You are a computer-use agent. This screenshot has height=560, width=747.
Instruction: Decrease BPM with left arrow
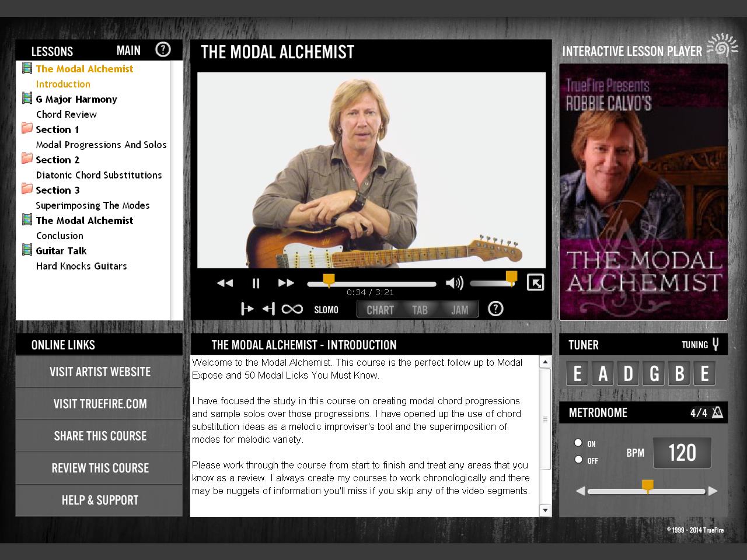pyautogui.click(x=580, y=491)
